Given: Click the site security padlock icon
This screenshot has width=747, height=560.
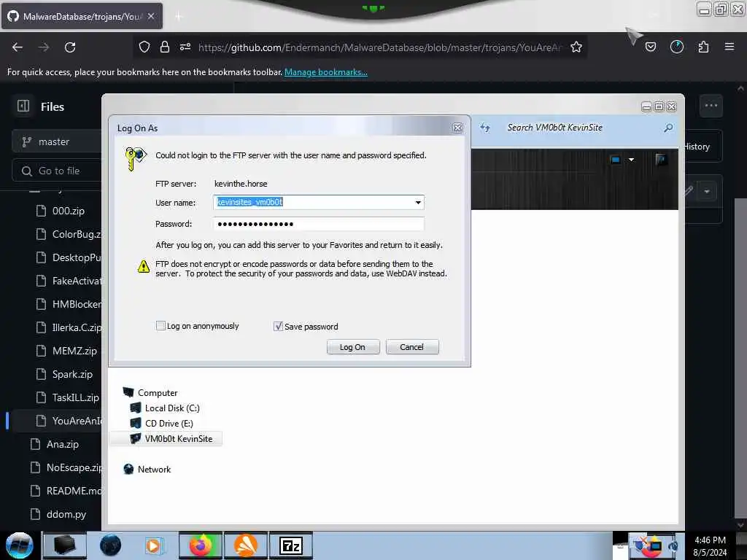Looking at the screenshot, I should click(x=165, y=47).
